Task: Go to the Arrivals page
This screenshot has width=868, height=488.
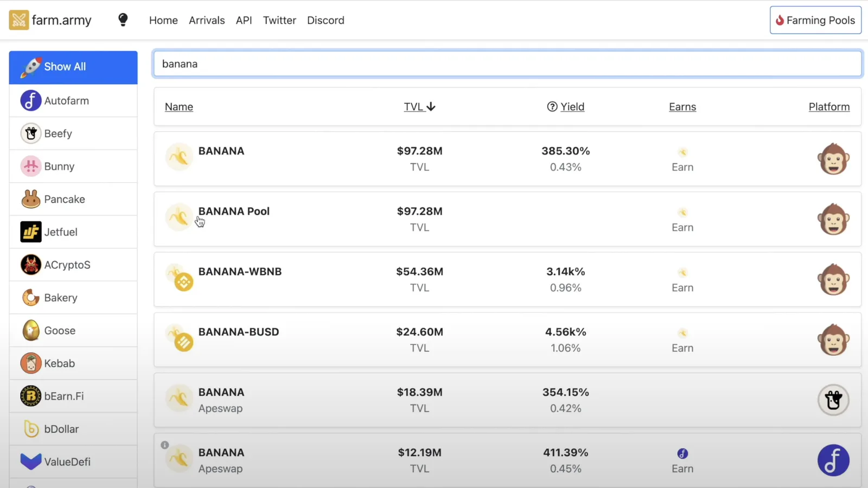Action: click(207, 20)
